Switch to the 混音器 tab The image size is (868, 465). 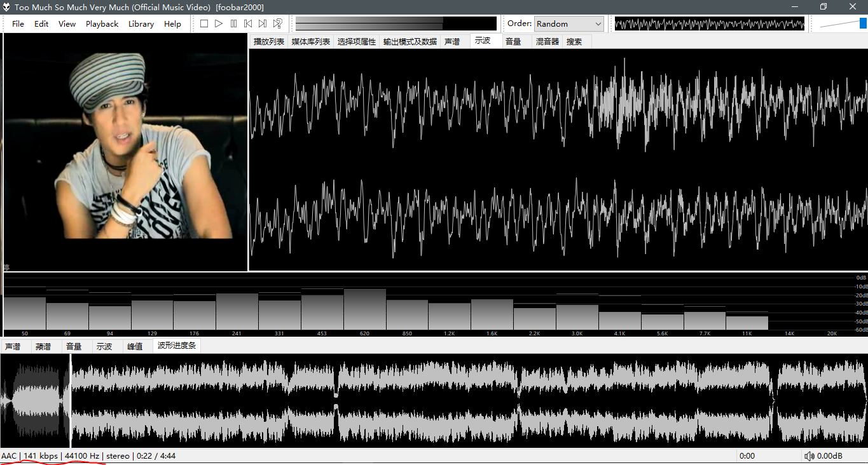[x=547, y=41]
